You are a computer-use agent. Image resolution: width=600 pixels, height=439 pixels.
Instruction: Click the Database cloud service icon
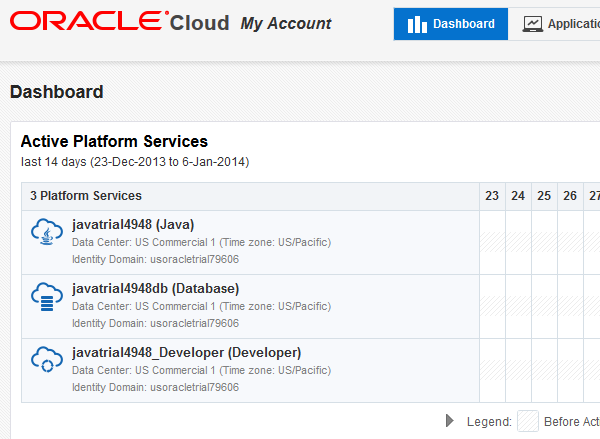coord(47,297)
